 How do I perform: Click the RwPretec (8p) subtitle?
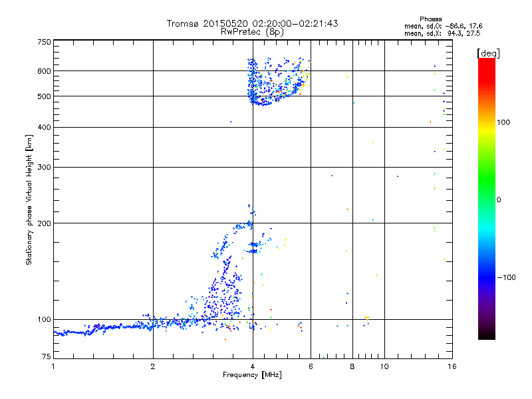(252, 31)
